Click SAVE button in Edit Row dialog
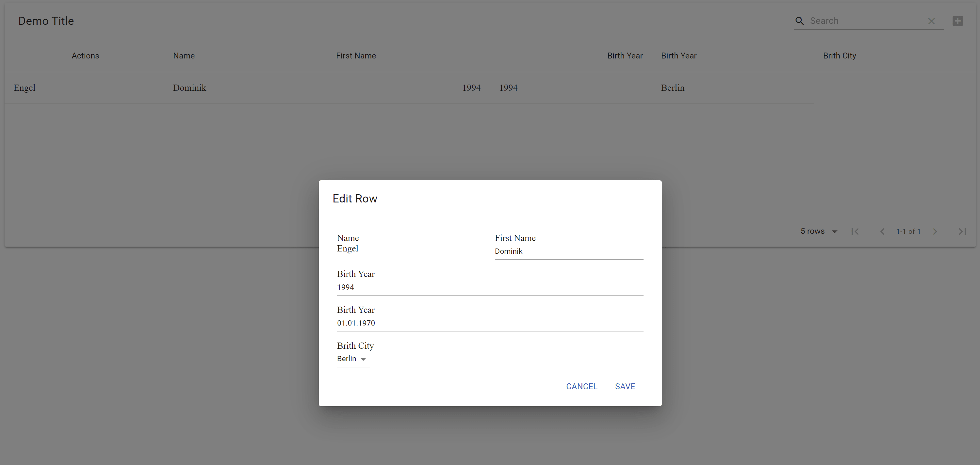Image resolution: width=980 pixels, height=465 pixels. tap(625, 386)
